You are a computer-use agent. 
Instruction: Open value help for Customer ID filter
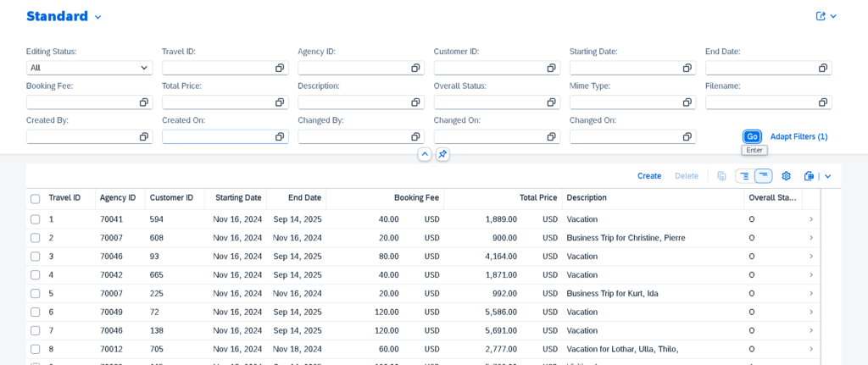551,68
